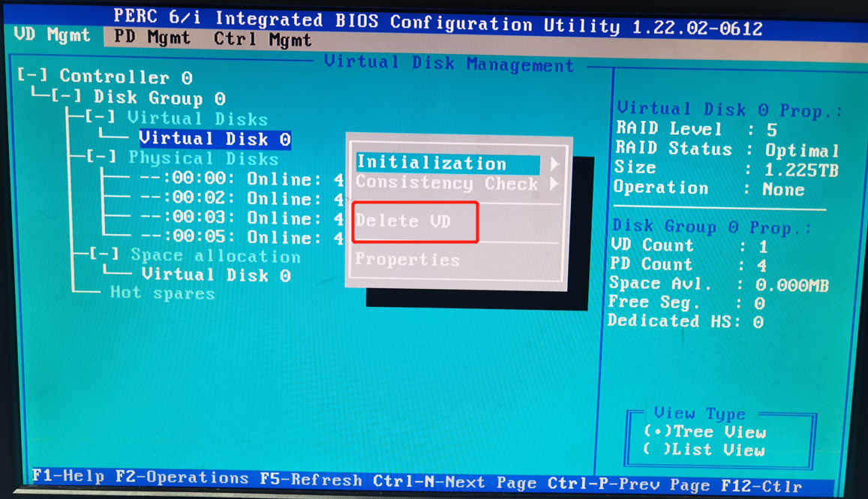The width and height of the screenshot is (868, 499).
Task: Click the Size 1.225TB value
Action: click(801, 170)
